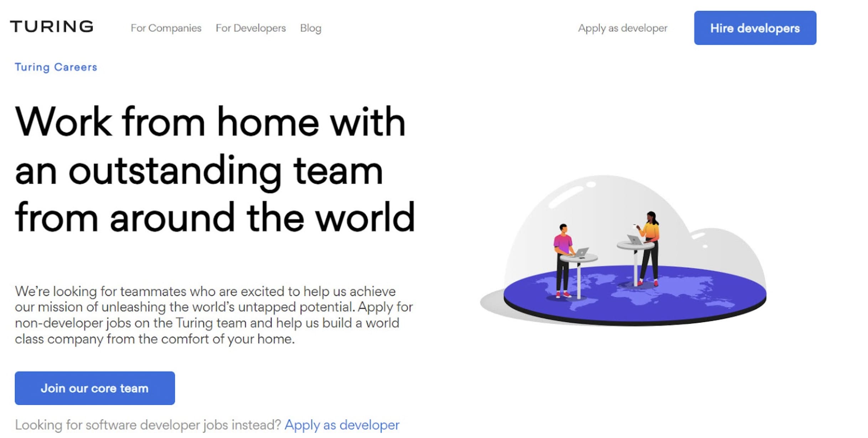Click the Work from home headline
Image resolution: width=868 pixels, height=438 pixels.
click(214, 169)
